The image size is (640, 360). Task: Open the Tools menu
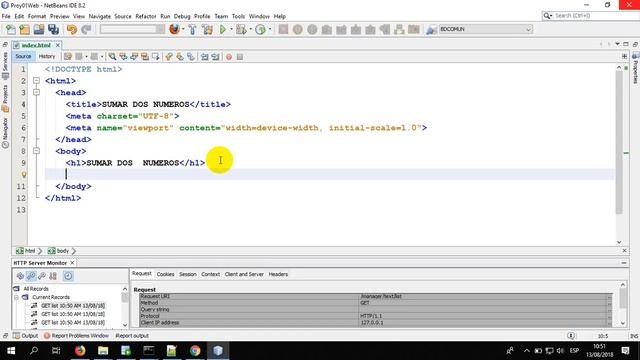tap(238, 16)
